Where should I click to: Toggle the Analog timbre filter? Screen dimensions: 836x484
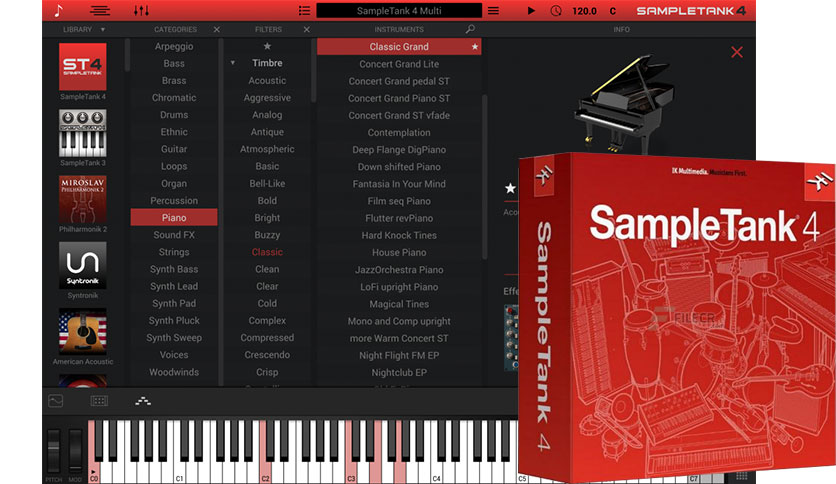[x=267, y=115]
